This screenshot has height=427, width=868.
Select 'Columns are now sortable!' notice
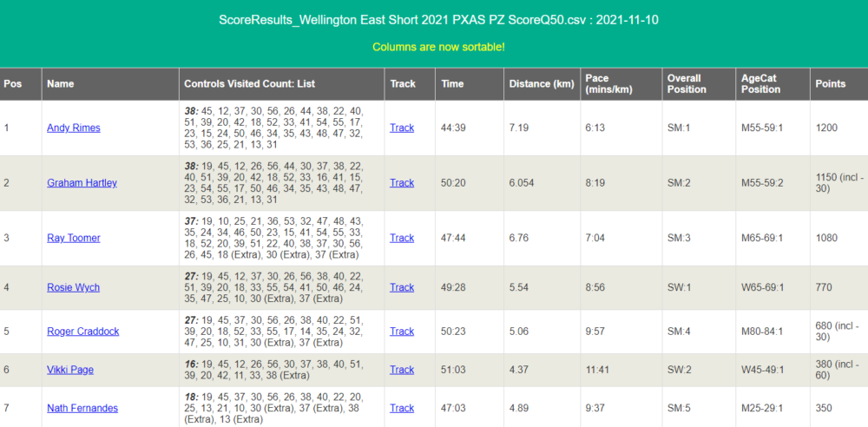(x=438, y=47)
